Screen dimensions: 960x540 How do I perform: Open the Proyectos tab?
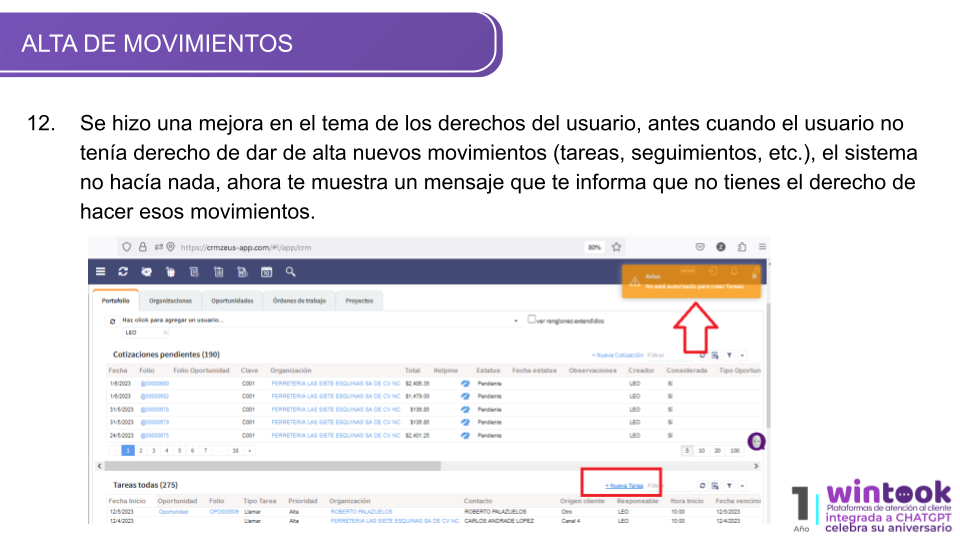[x=359, y=301]
